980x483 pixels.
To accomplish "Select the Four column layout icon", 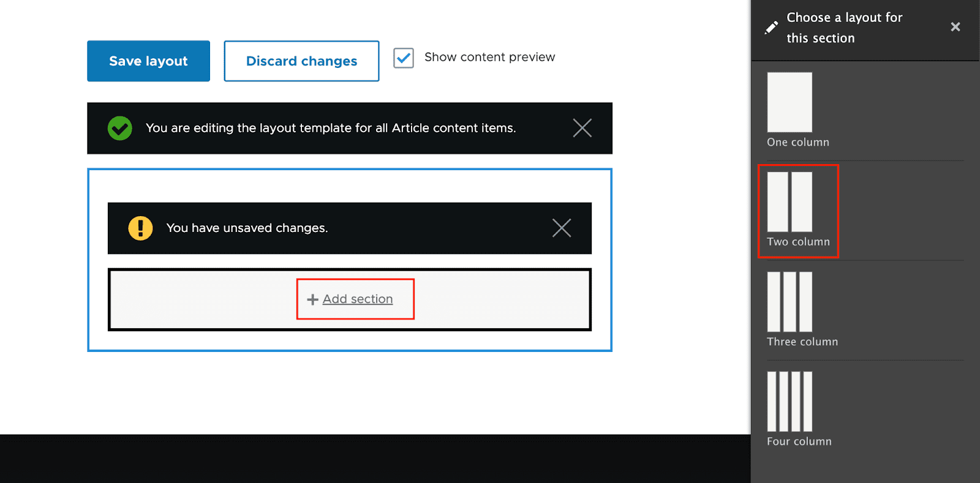I will click(790, 402).
